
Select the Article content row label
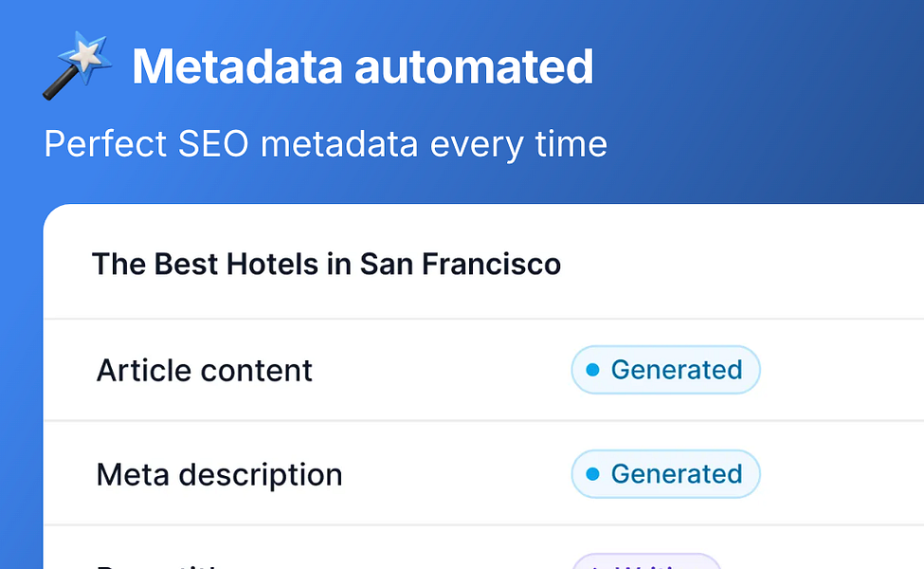(204, 370)
